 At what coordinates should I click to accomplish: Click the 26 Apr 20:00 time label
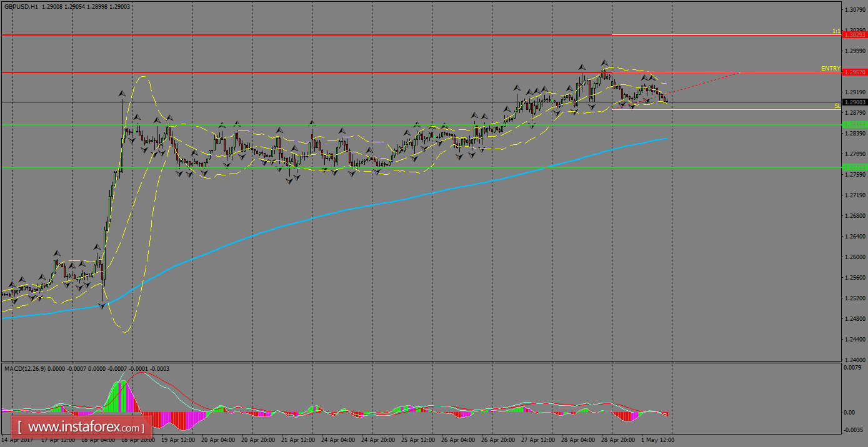pyautogui.click(x=498, y=440)
